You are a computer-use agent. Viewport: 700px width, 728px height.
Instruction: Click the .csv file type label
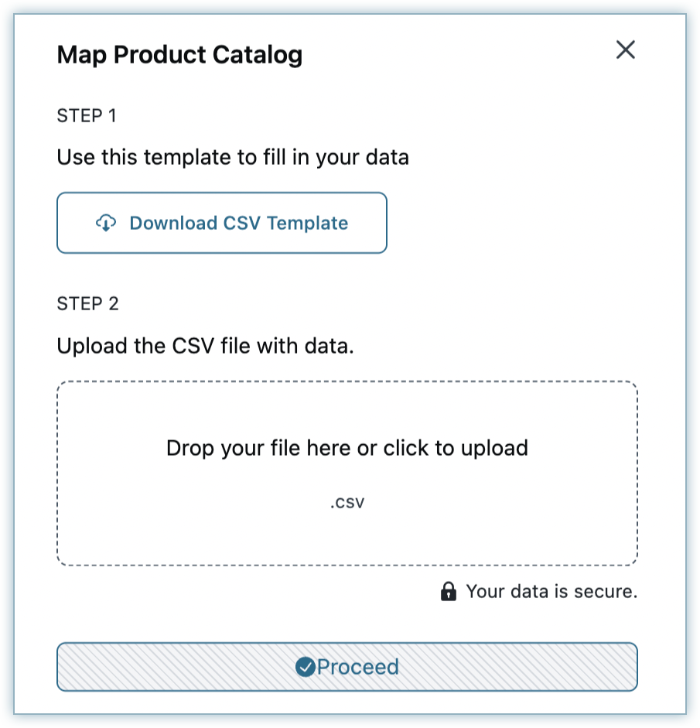[x=347, y=502]
